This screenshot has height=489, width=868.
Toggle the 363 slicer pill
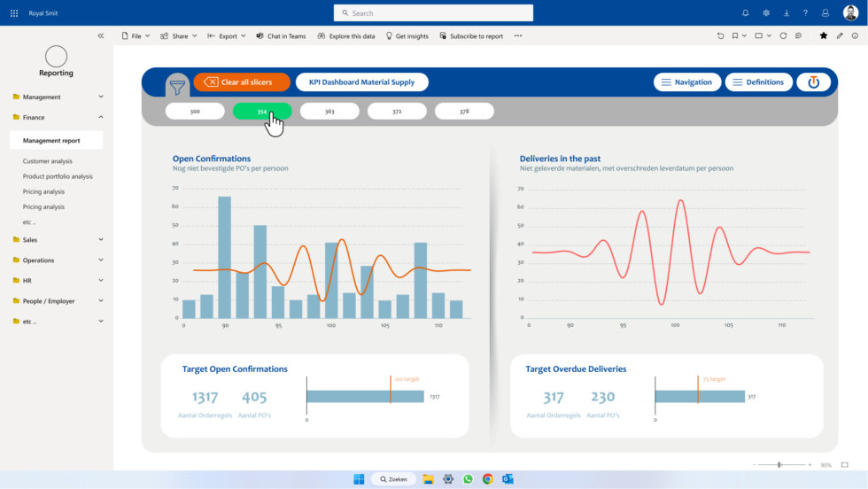coord(329,112)
